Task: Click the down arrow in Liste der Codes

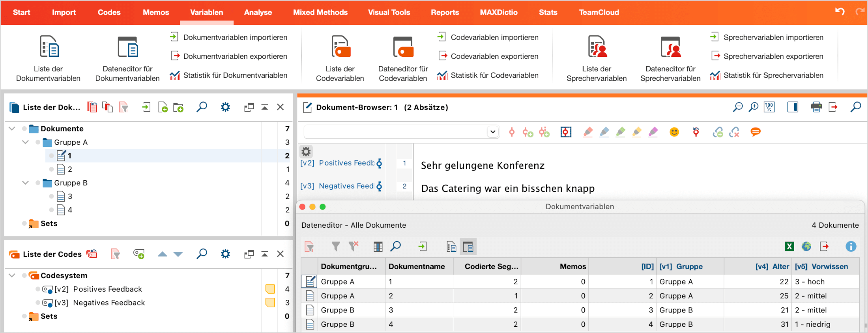Action: point(178,254)
